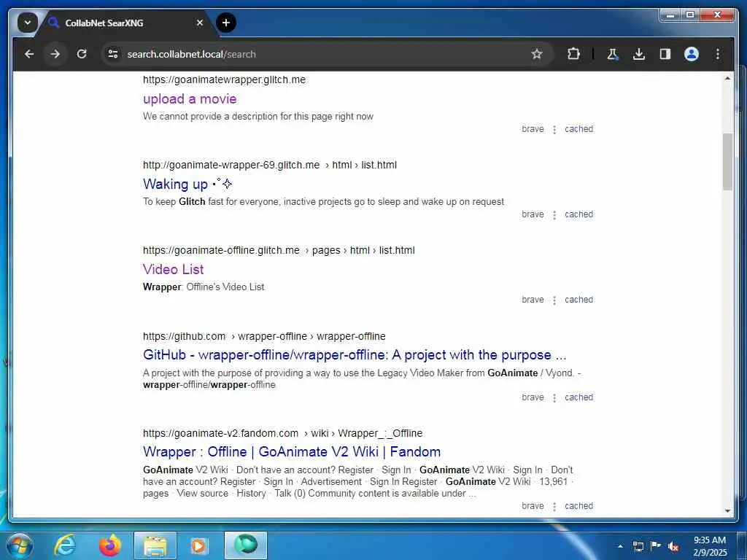Click 'brave' label on GitHub result
This screenshot has height=560, width=747.
pos(533,397)
